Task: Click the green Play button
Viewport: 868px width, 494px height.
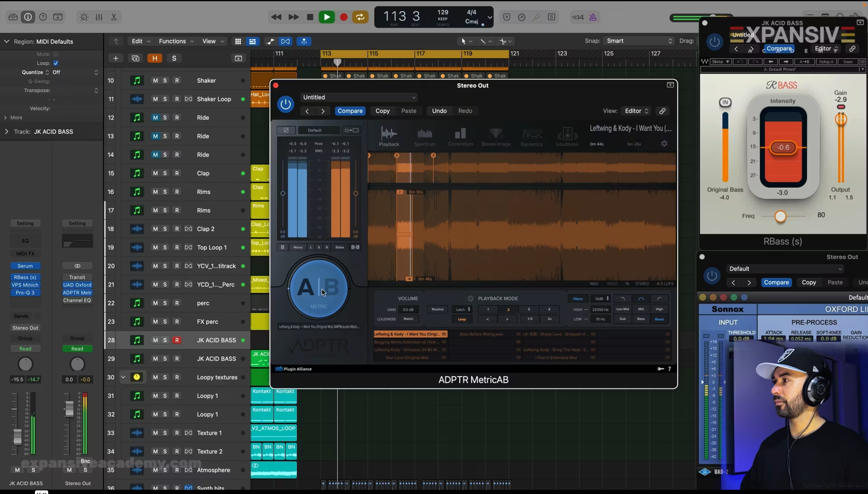Action: pos(326,17)
